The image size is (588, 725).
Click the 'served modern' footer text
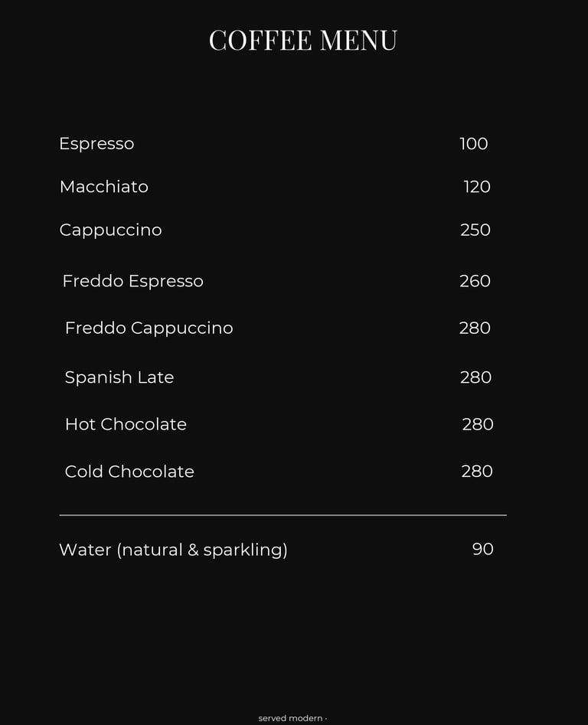[292, 718]
